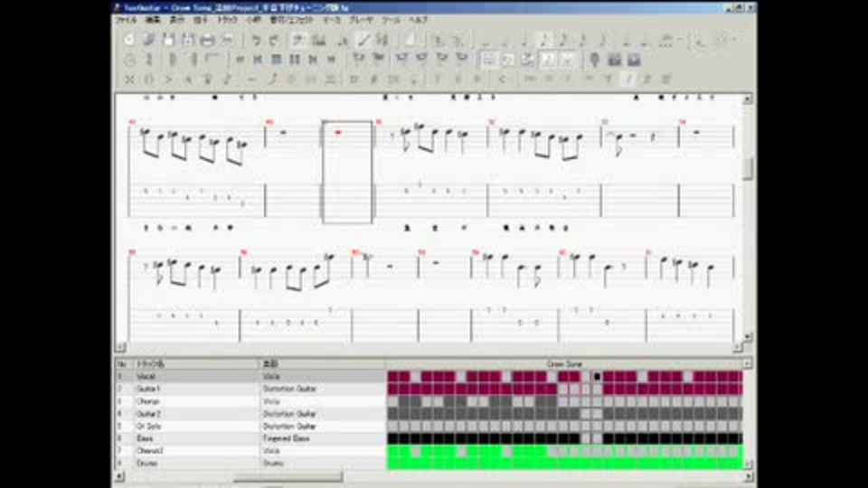The width and height of the screenshot is (868, 488).
Task: Toggle dotted note duration
Action: pos(626,40)
